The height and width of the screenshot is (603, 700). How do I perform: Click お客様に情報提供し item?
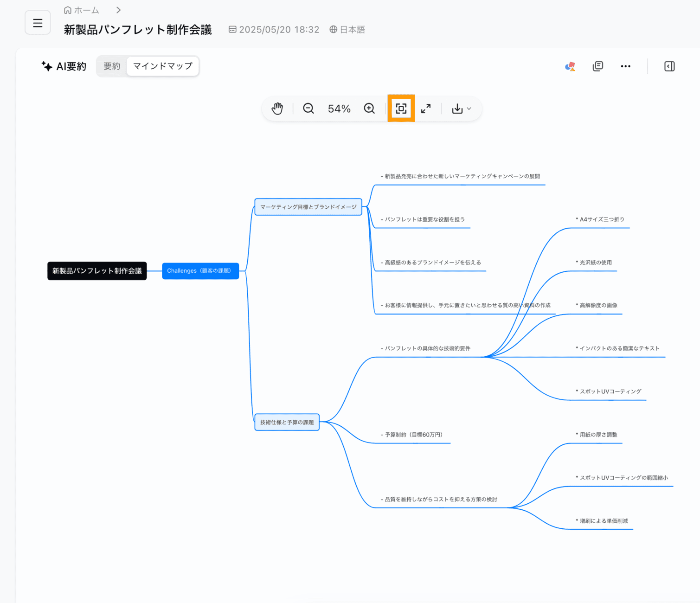tap(465, 305)
